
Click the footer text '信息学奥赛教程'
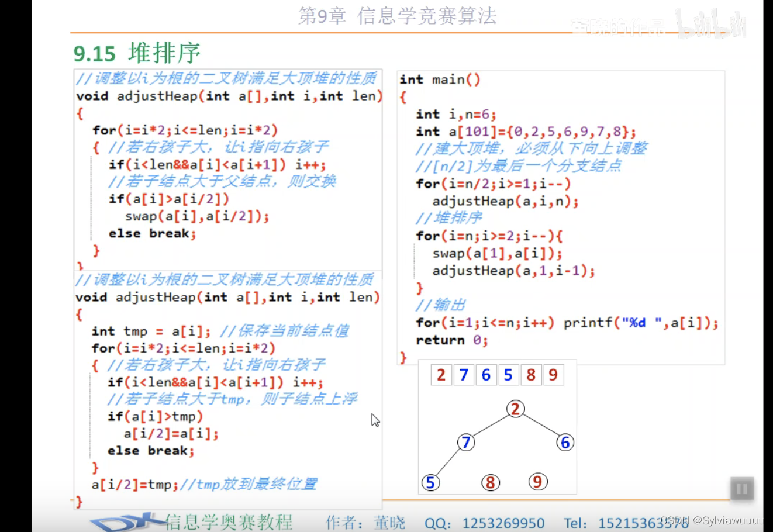pos(229,521)
